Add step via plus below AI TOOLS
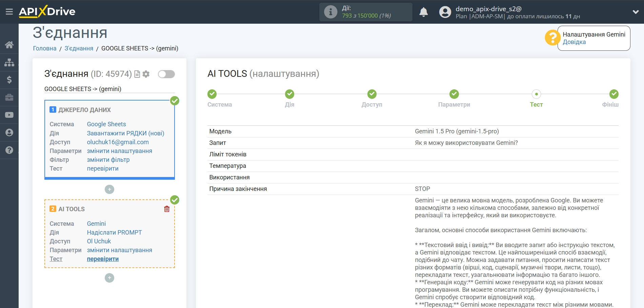The height and width of the screenshot is (308, 644). 109,278
